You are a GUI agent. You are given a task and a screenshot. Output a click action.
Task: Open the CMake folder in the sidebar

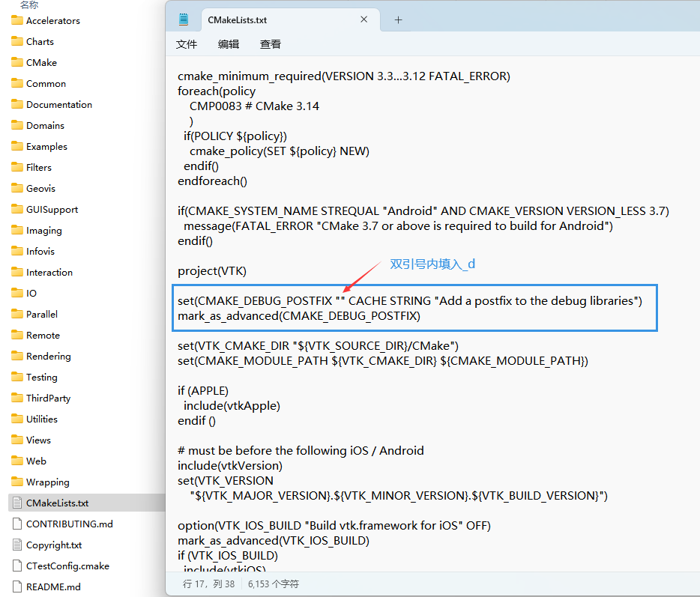pos(43,62)
